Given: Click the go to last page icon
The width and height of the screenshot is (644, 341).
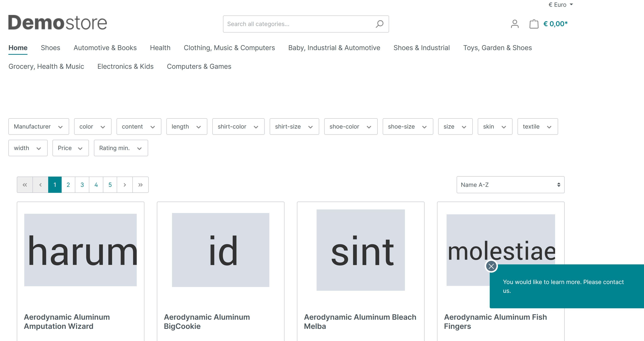Looking at the screenshot, I should pos(140,185).
